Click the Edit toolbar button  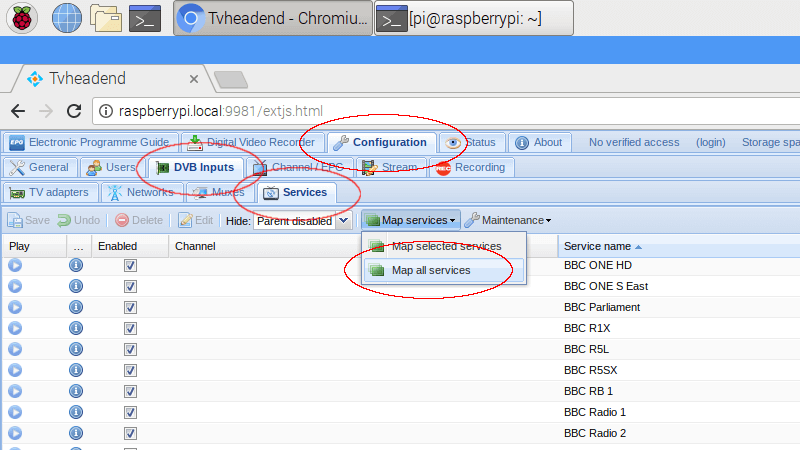point(196,220)
